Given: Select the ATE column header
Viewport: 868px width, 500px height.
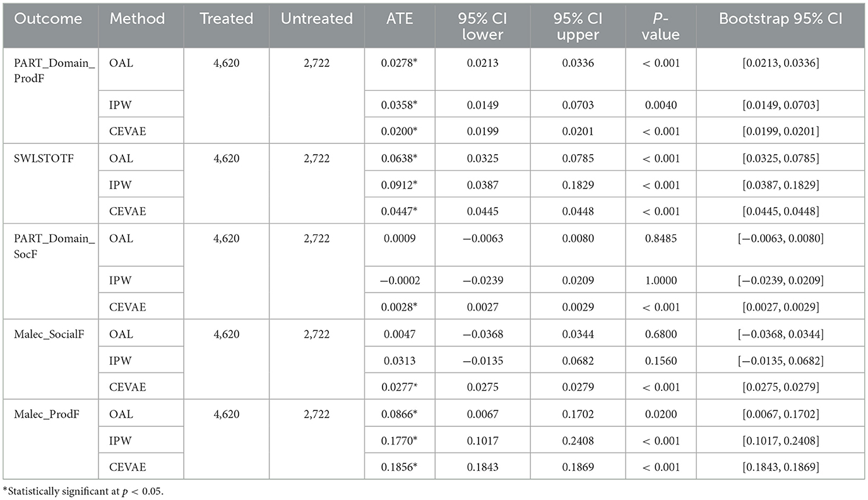Looking at the screenshot, I should click(399, 19).
